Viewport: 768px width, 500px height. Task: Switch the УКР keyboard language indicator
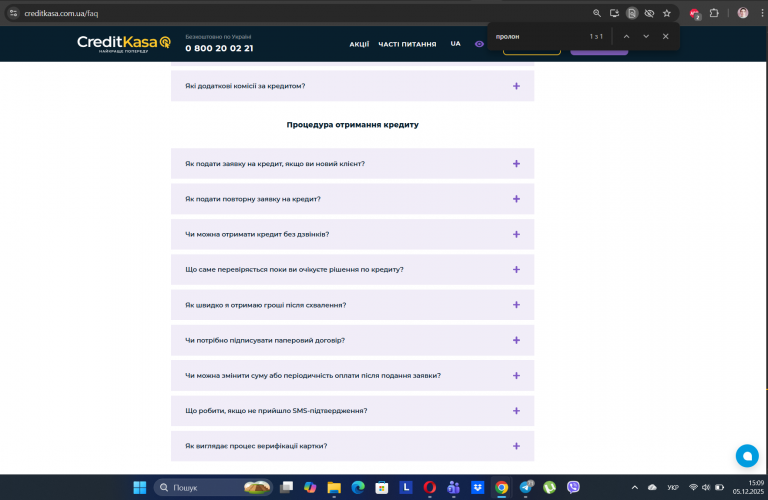point(673,487)
